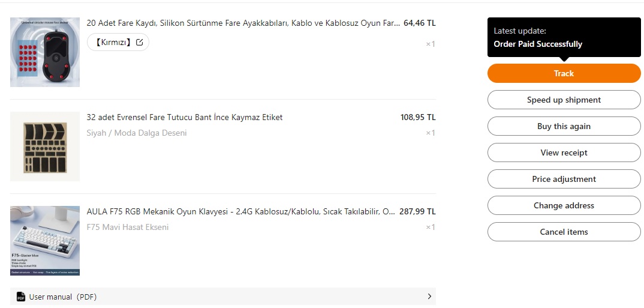Open the black grip tape product thumbnail
The width and height of the screenshot is (644, 308).
(x=45, y=146)
